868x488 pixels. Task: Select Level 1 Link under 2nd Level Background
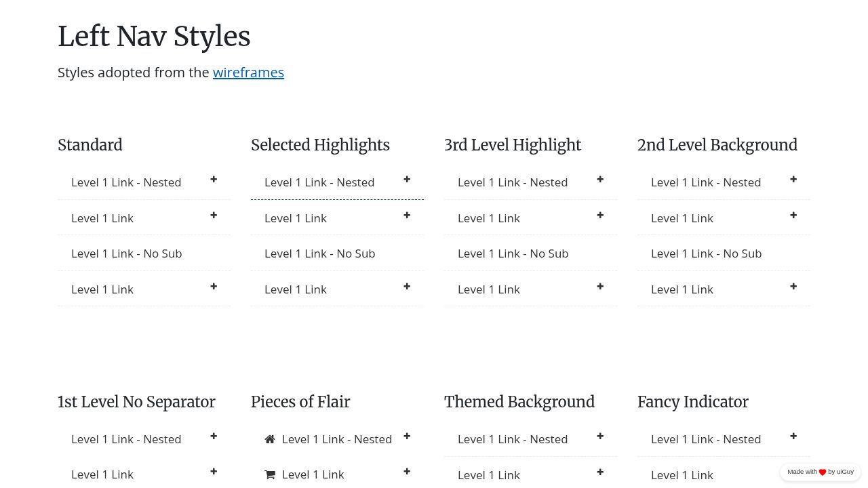[682, 218]
